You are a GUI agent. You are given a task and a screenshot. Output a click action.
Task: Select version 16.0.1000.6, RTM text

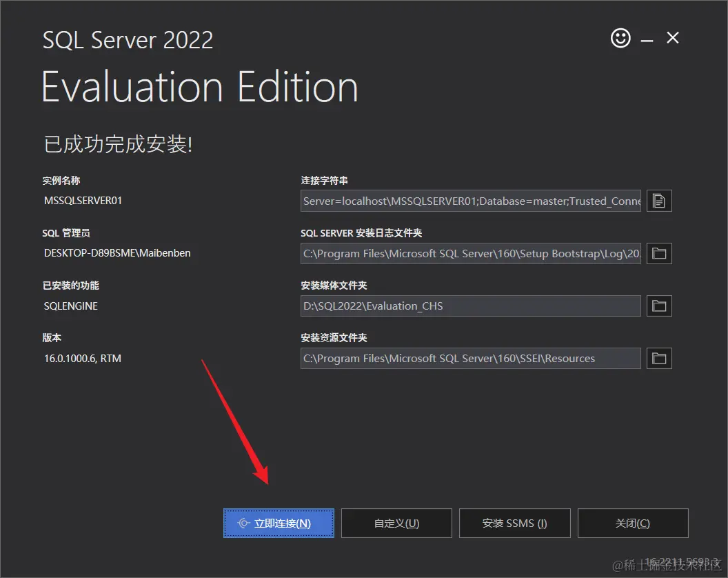[83, 359]
